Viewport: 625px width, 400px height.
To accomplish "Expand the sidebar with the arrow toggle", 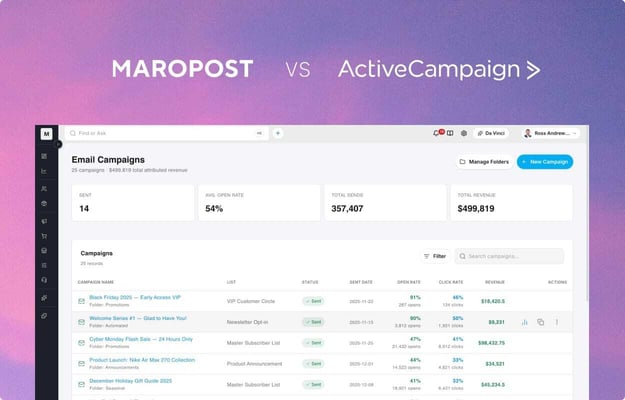I will click(58, 144).
